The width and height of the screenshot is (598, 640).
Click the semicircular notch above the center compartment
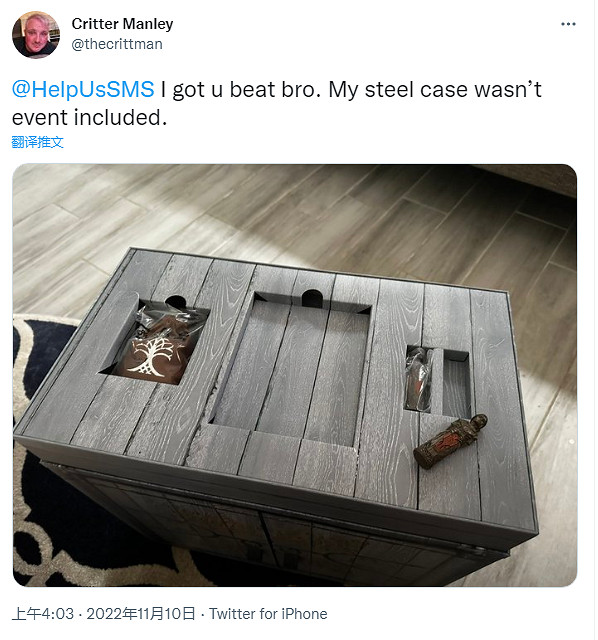[x=312, y=298]
